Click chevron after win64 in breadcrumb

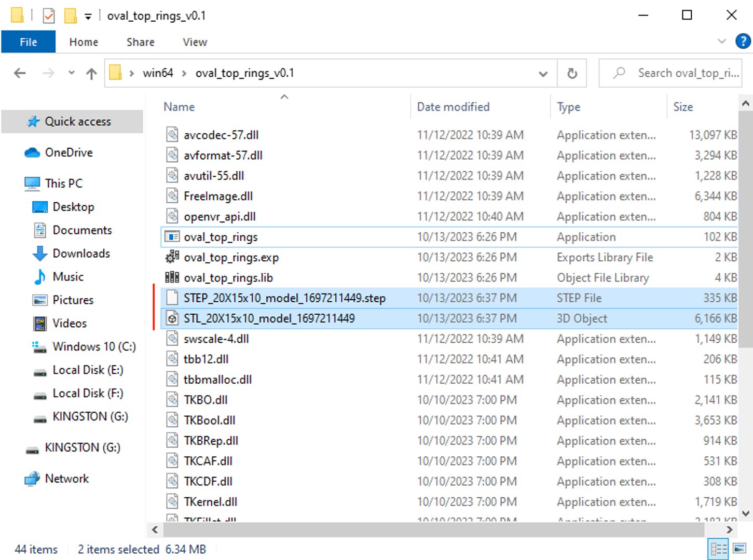tap(184, 74)
